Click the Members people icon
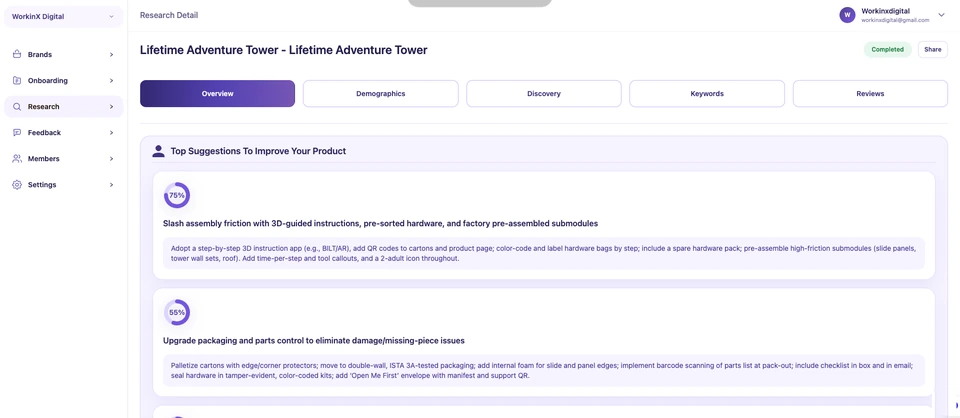Viewport: 960px width, 418px height. (x=17, y=159)
